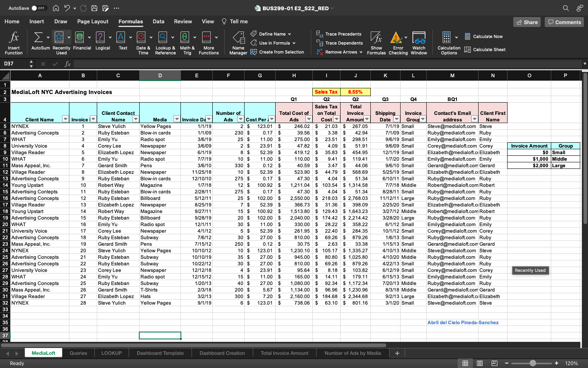Expand the Use in Formula dropdown
Screen dimensions: 588x368
294,43
